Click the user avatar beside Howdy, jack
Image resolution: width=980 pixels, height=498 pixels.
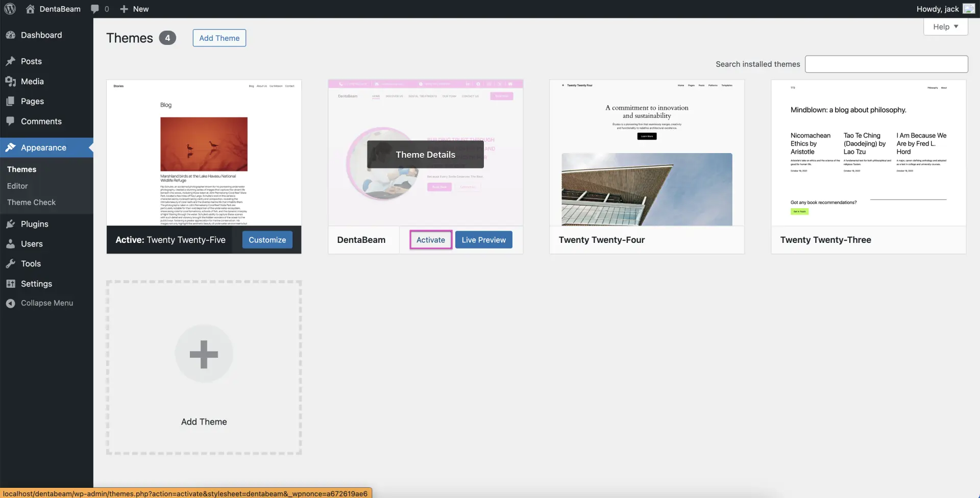click(969, 9)
